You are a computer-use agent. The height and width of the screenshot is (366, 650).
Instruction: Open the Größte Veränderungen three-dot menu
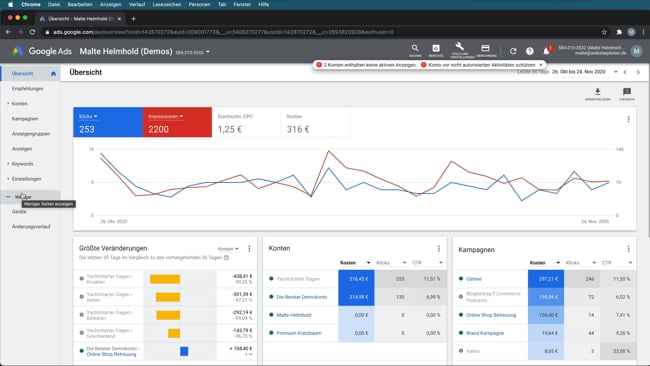pyautogui.click(x=249, y=249)
